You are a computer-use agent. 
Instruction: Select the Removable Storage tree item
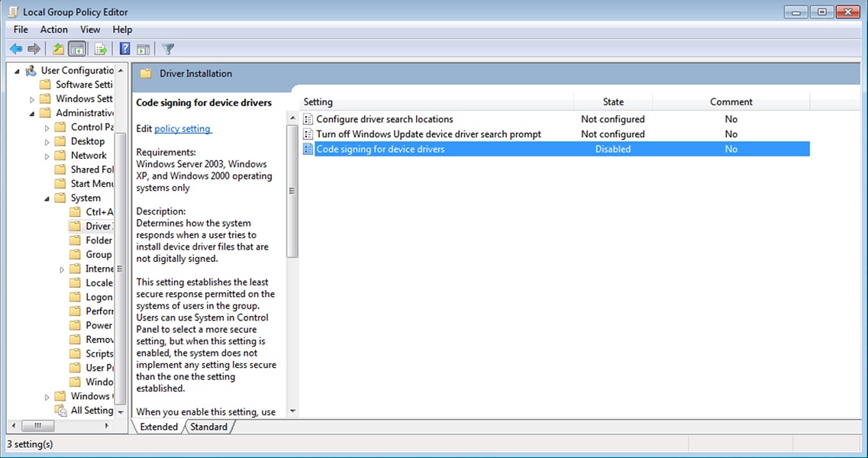point(99,340)
